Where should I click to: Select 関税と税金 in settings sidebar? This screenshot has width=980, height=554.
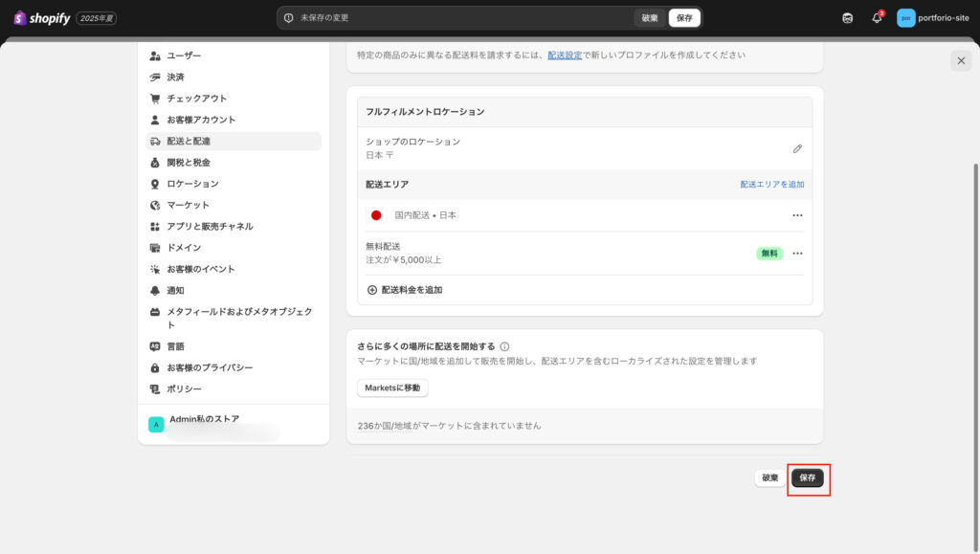click(x=188, y=163)
